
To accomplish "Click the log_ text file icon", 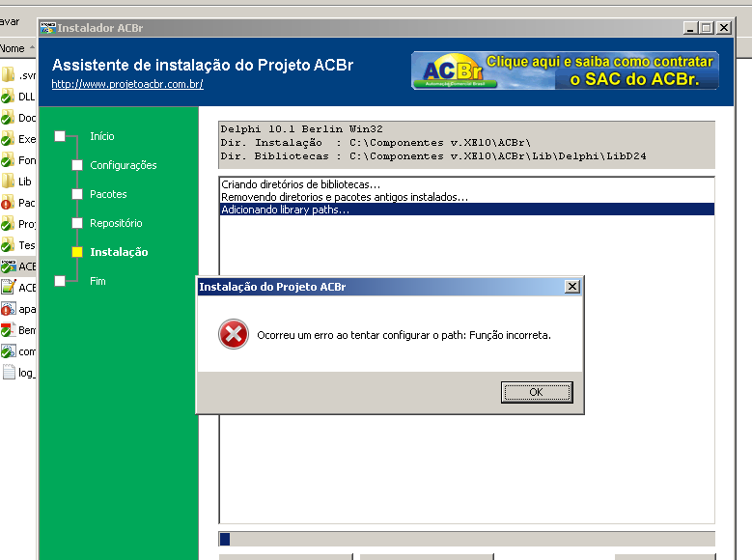I will point(8,373).
